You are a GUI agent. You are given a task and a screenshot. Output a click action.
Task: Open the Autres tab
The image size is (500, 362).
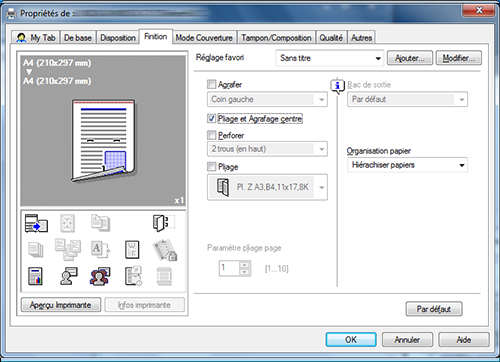(x=361, y=38)
